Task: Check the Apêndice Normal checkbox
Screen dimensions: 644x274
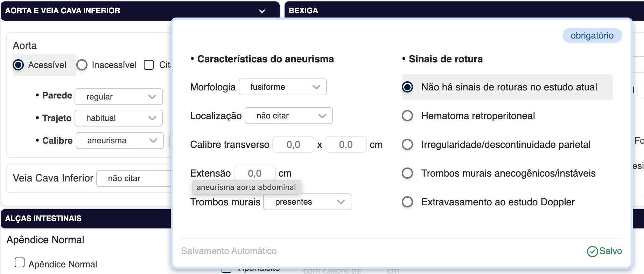Action: tap(20, 262)
